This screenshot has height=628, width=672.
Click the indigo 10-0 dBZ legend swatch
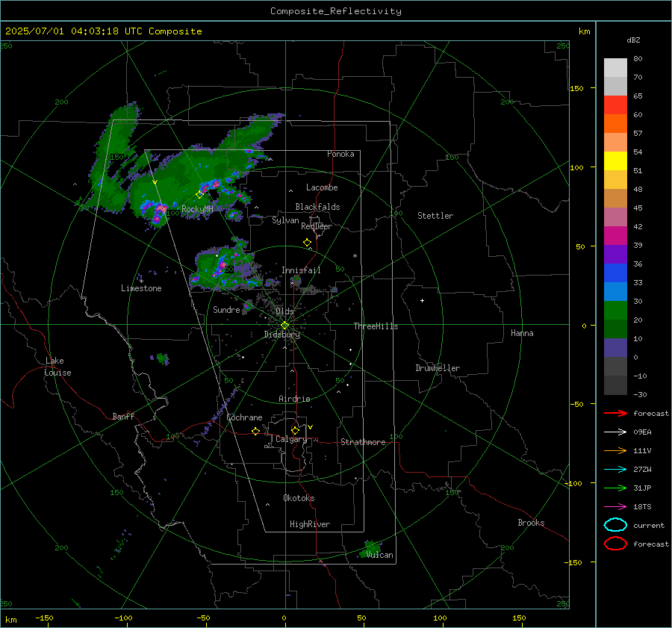615,348
